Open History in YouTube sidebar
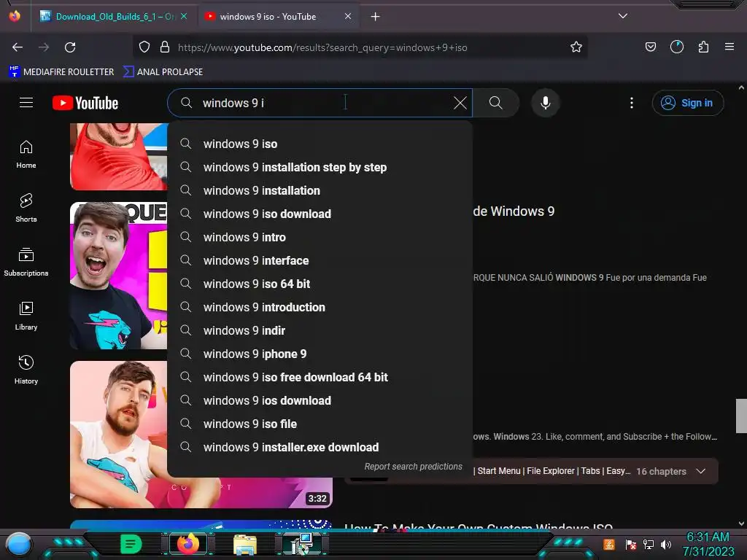Viewport: 747px width, 560px height. pos(26,370)
